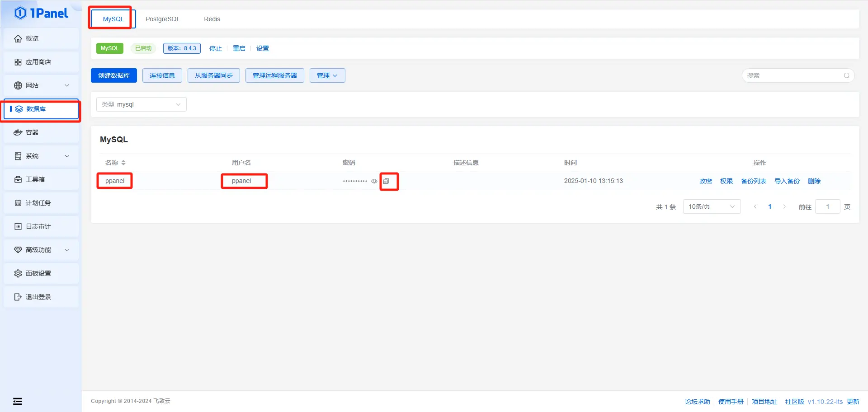Click the 停止 link
The image size is (868, 412).
coord(216,48)
